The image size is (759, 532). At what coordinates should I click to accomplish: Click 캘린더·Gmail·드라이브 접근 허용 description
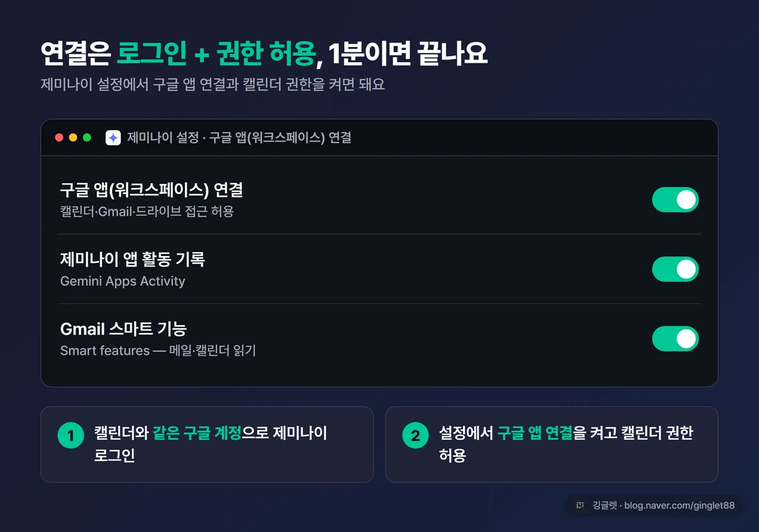point(147,211)
